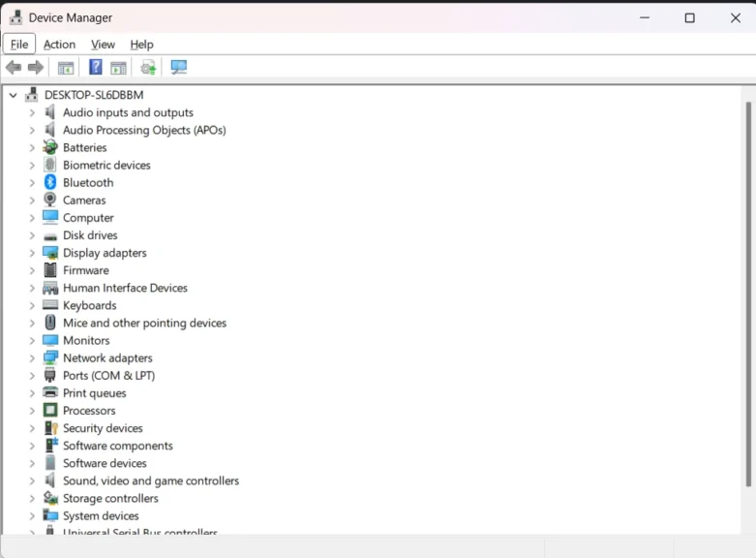Maximize the Device Manager window
756x558 pixels.
pos(690,17)
